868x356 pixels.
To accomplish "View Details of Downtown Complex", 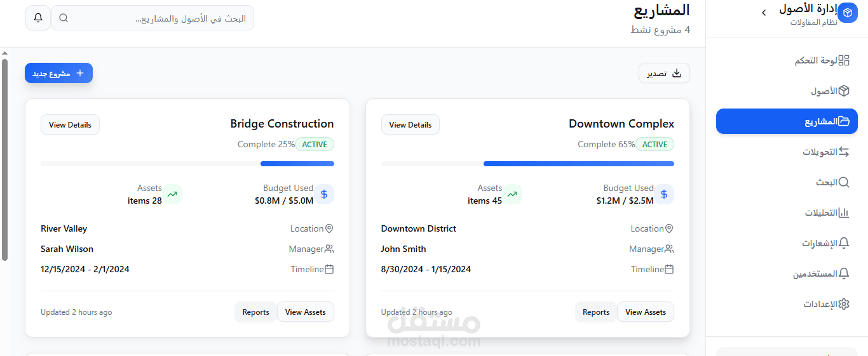I will 410,124.
